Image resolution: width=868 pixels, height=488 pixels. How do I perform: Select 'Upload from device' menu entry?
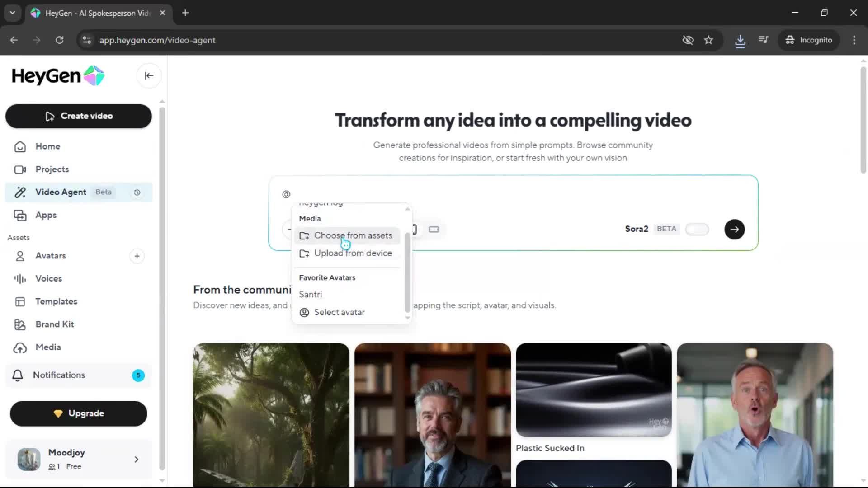[353, 253]
